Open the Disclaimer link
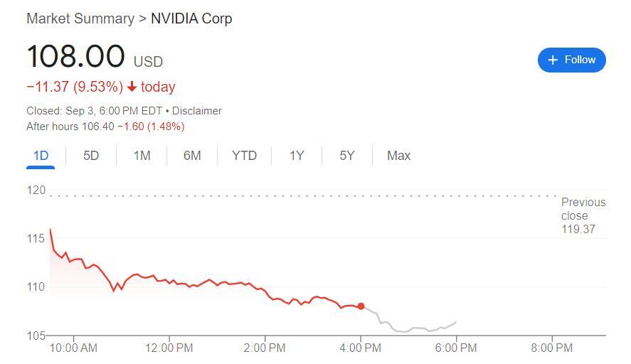Image resolution: width=631 pixels, height=364 pixels. tap(197, 111)
